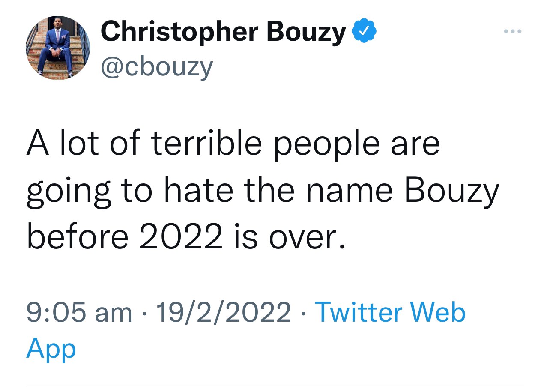Image resolution: width=550 pixels, height=392 pixels.
Task: Click the word 'people' in the tweet
Action: point(326,144)
